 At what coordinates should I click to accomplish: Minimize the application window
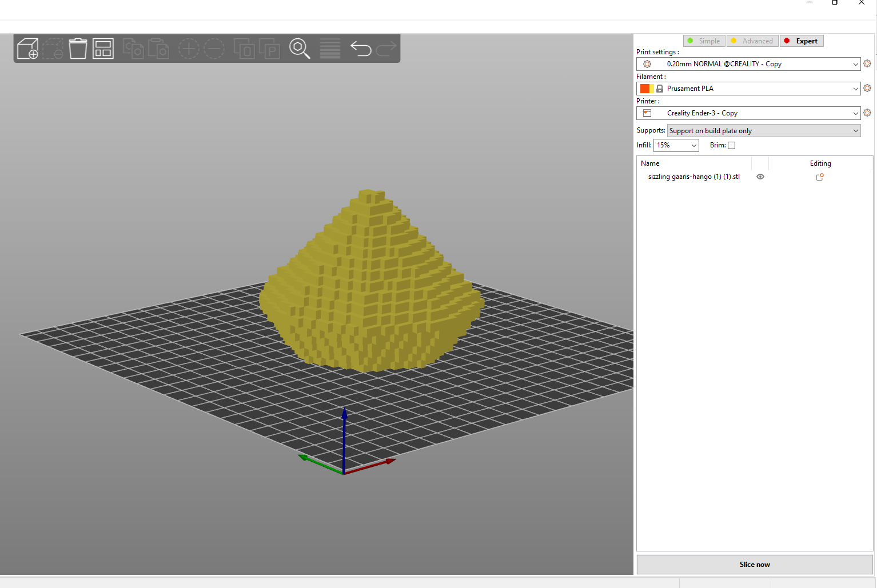(810, 3)
